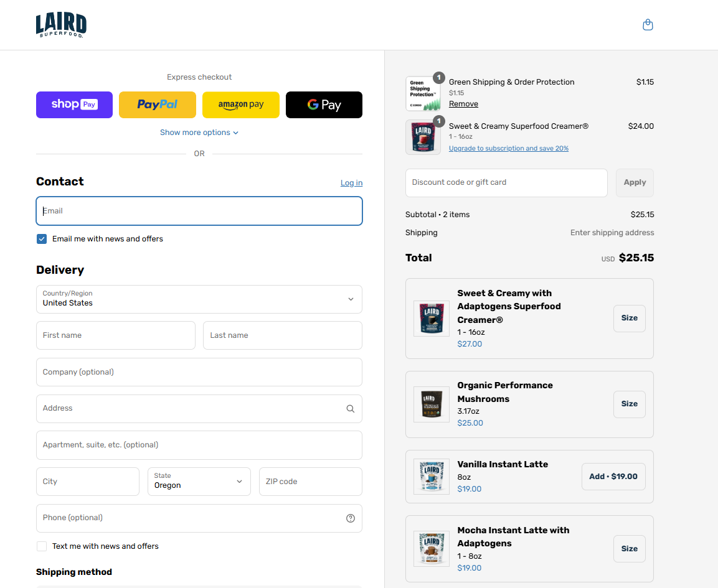Click Organic Performance Mushrooms product image
Viewport: 718px width, 588px height.
[432, 404]
